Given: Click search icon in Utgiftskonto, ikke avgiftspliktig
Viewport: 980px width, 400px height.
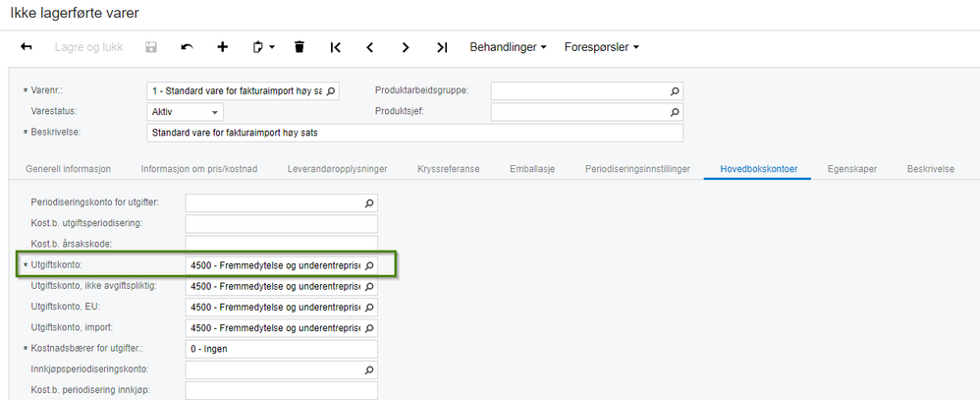Looking at the screenshot, I should coord(369,287).
